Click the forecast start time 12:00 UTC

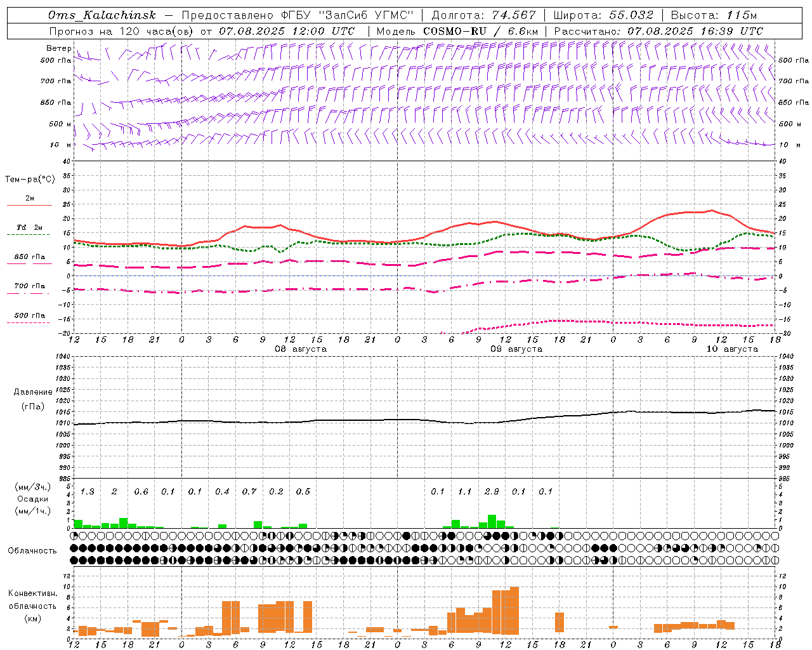pos(324,30)
